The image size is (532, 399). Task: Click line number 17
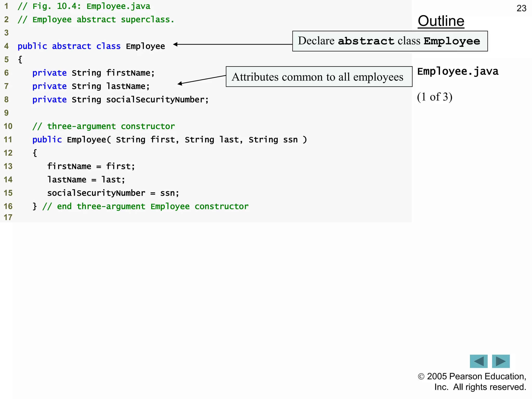pos(8,217)
